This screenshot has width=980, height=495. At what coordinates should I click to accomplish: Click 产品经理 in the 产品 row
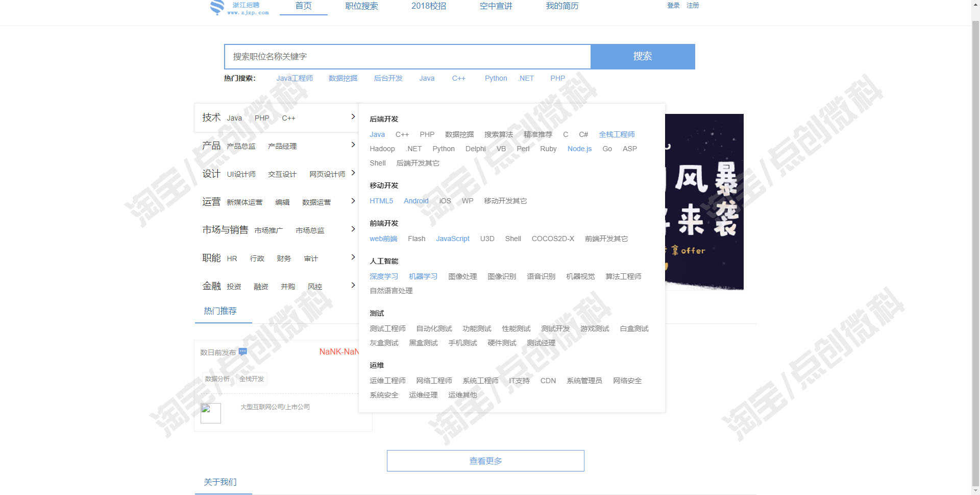click(282, 146)
